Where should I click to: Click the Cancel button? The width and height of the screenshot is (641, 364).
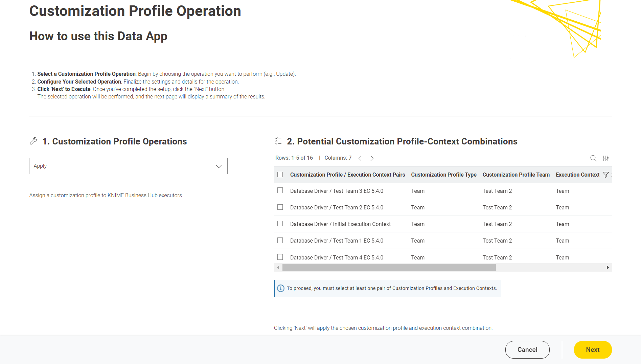tap(527, 349)
